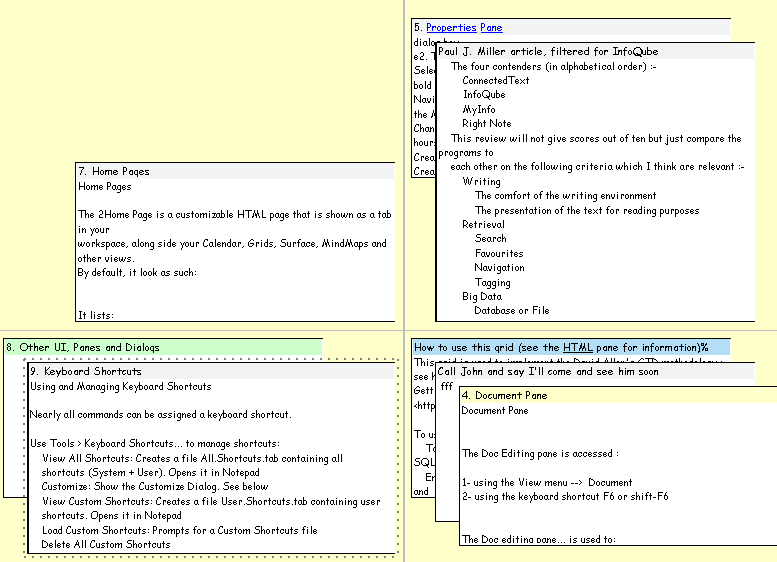Click the 'Navigation' line in the Miller card

(x=499, y=268)
